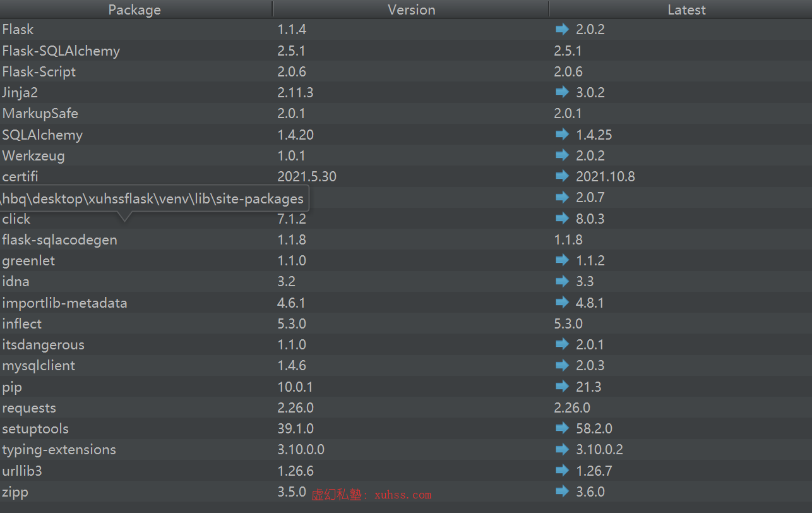The image size is (812, 513).
Task: Click the upgrade arrow beside Jinja2 3.0.2
Action: (x=562, y=92)
